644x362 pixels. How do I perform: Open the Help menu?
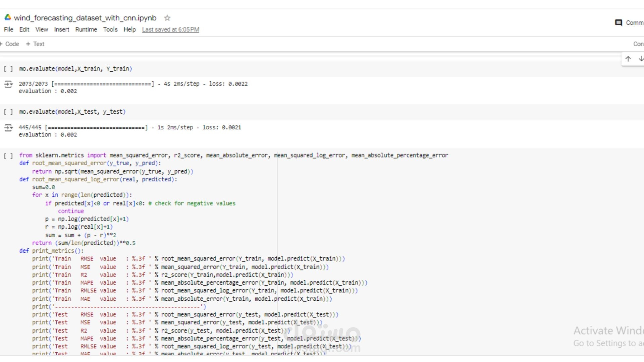tap(129, 29)
